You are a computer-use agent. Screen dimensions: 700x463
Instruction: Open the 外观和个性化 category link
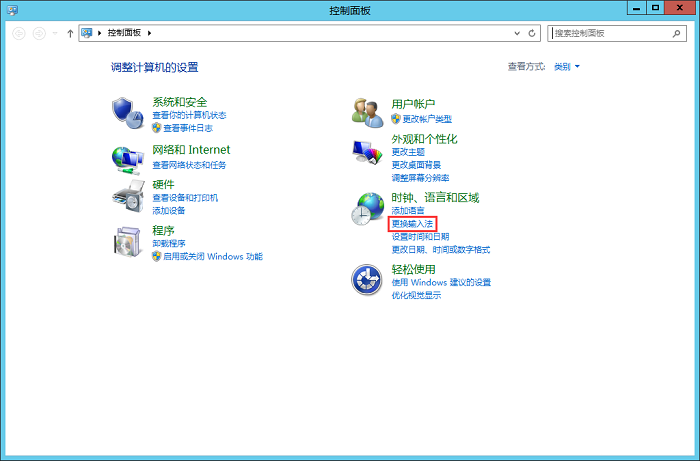(424, 139)
